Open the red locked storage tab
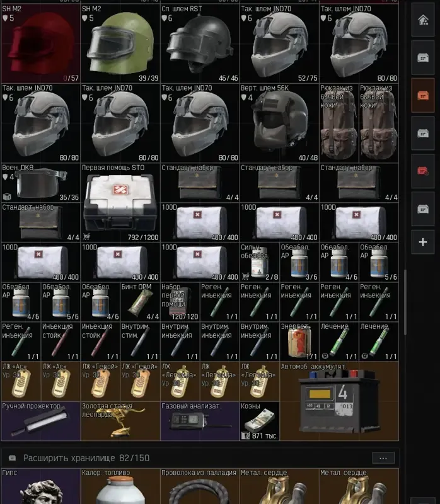The width and height of the screenshot is (440, 504). (x=422, y=171)
